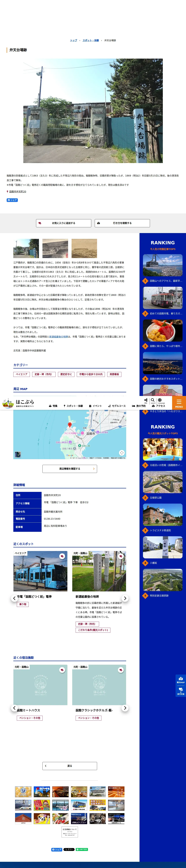Click the footer Facebook シェア button
Viewport: 186px width, 868px height.
coord(57,849)
